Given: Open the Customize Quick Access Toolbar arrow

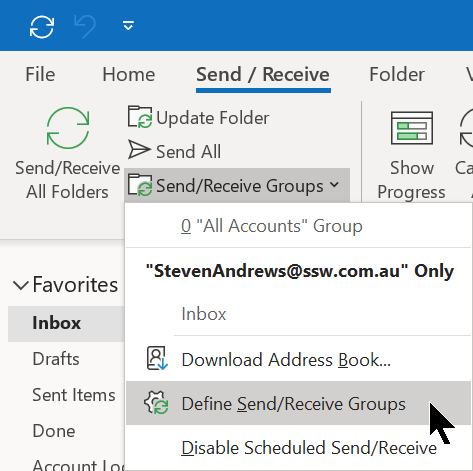Looking at the screenshot, I should (128, 26).
